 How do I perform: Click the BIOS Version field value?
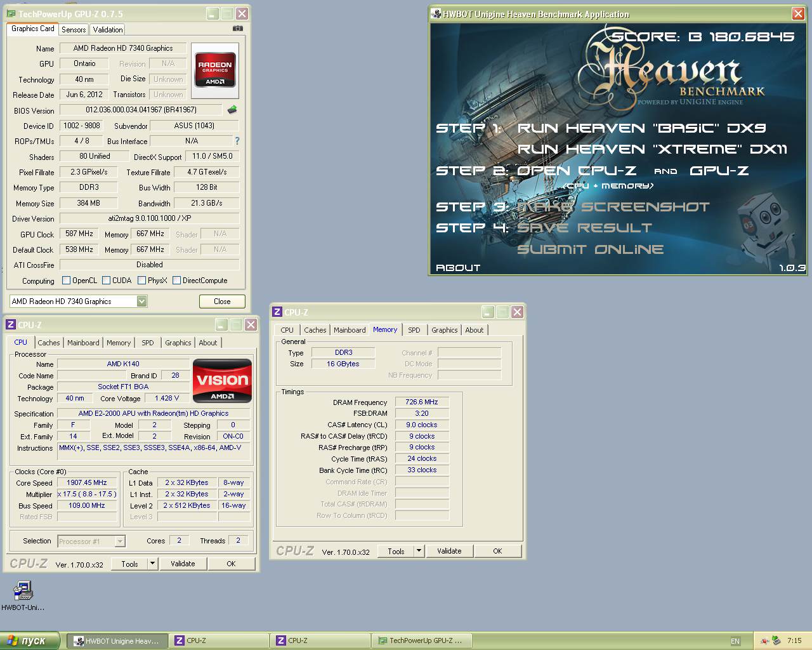141,110
